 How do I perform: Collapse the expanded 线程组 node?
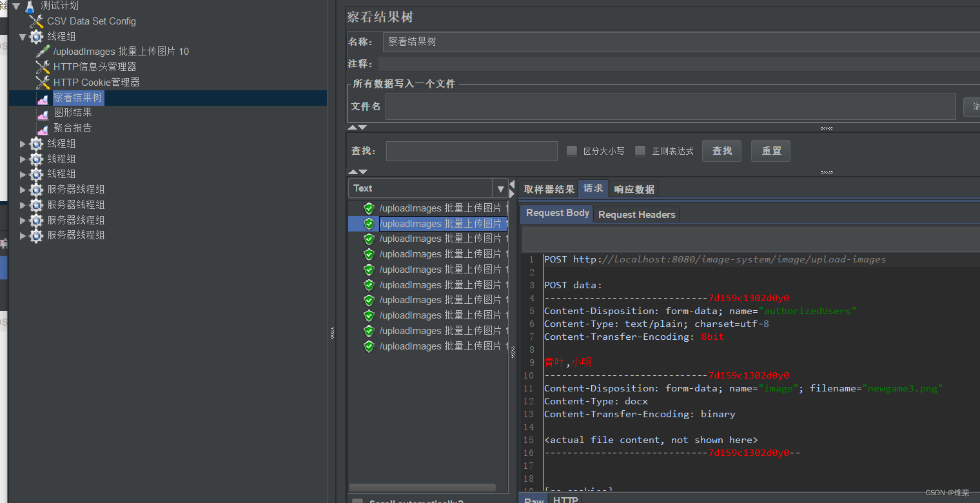click(23, 37)
